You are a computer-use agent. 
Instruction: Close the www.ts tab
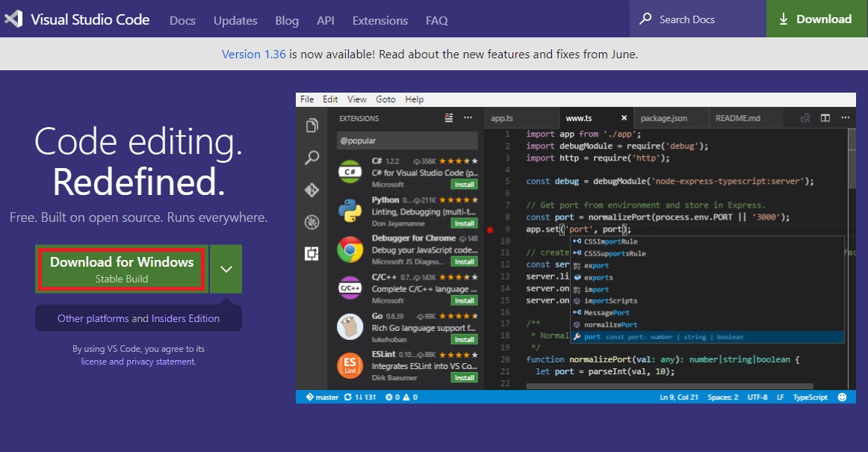624,118
